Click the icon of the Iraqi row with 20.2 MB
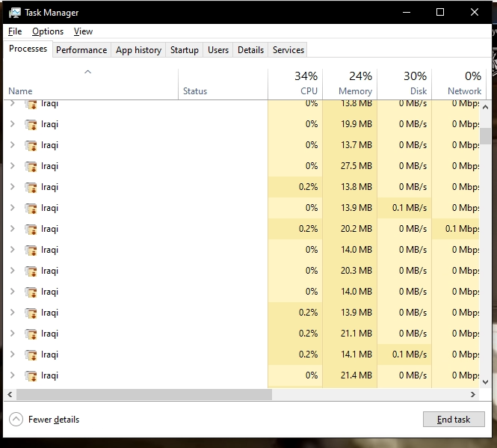The width and height of the screenshot is (497, 448). (31, 229)
